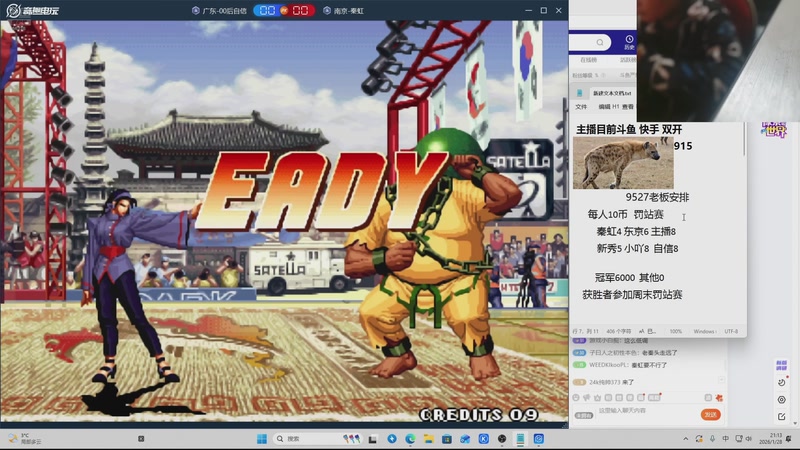Click the round target settings icon in side toolbar
Viewport: 800px width, 450px height.
point(781,400)
